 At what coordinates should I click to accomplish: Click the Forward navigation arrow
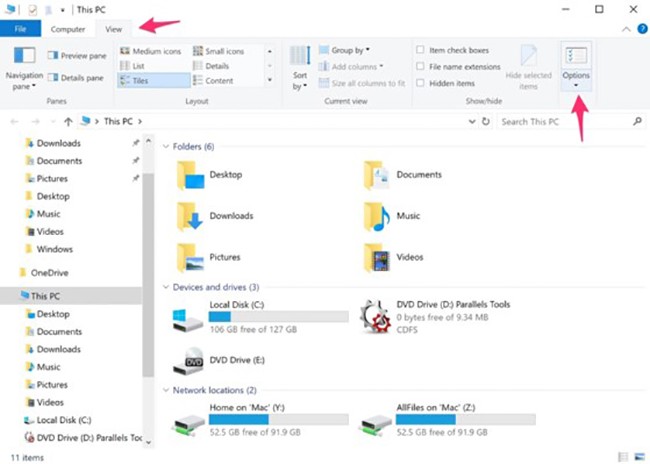coord(36,121)
